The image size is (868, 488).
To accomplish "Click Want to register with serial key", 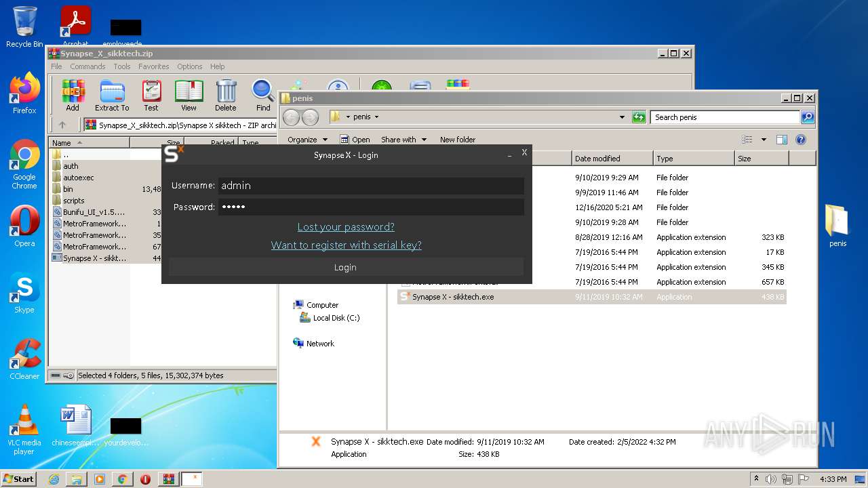I will pos(346,245).
